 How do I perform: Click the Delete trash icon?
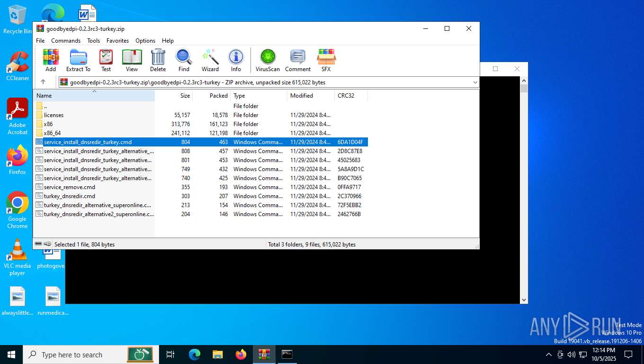point(158,60)
